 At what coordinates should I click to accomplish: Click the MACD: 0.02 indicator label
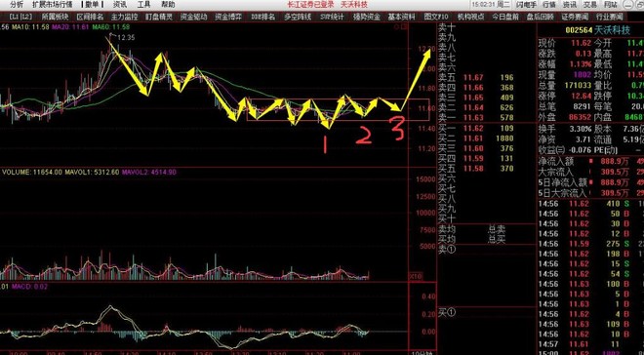click(x=29, y=287)
